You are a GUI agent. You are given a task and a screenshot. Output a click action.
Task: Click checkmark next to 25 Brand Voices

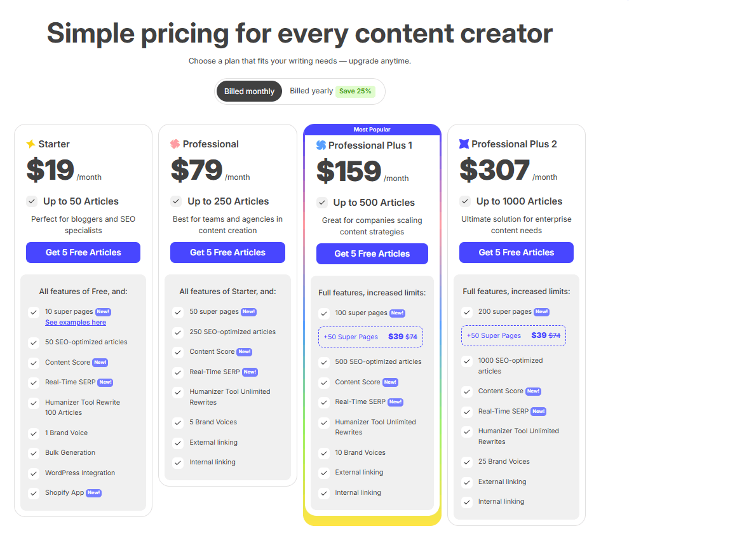tap(467, 462)
